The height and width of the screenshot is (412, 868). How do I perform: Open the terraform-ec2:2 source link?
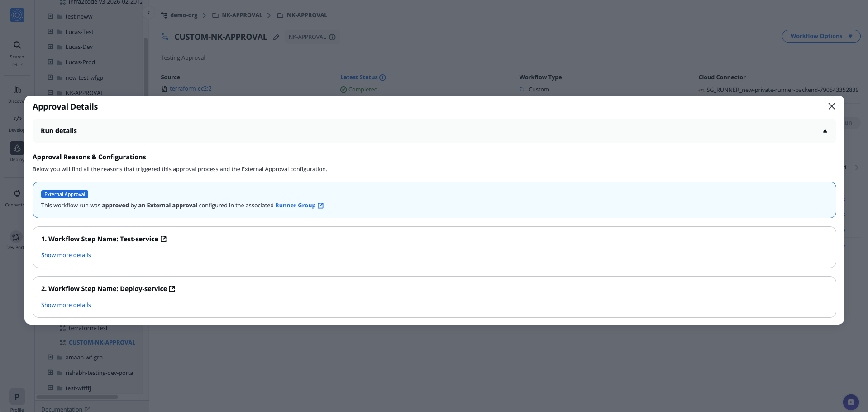pos(191,89)
